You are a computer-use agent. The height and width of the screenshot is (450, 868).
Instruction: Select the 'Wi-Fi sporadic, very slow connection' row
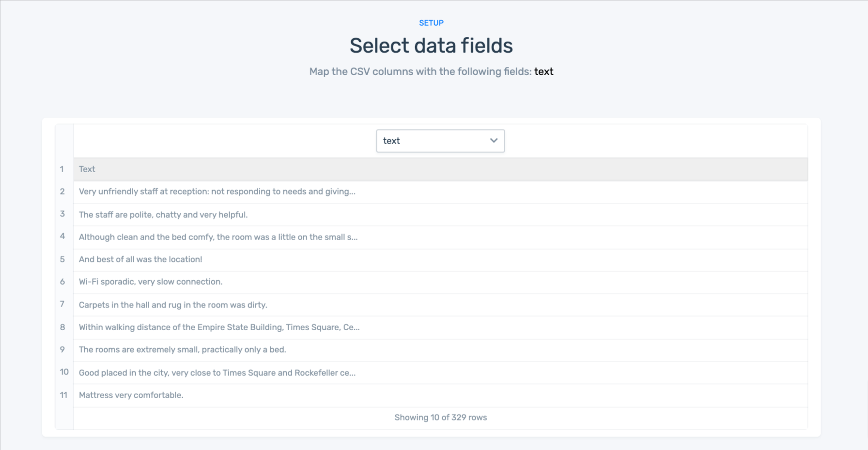pos(151,282)
